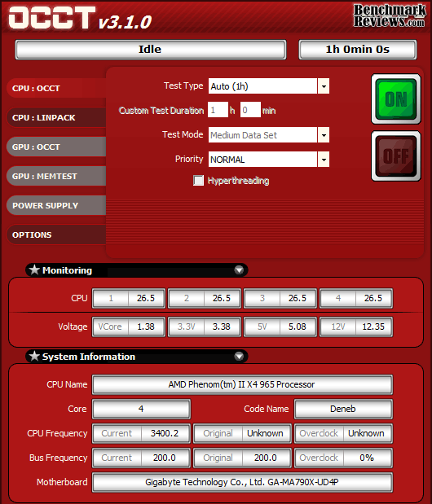
Task: Select the Medium Data Set mode field
Action: pyautogui.click(x=262, y=135)
